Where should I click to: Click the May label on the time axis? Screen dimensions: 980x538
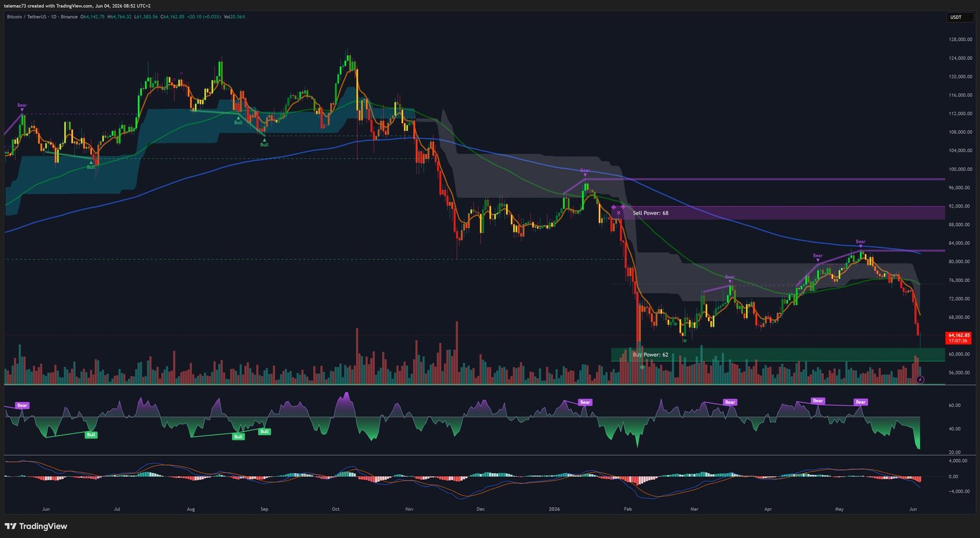tap(839, 509)
